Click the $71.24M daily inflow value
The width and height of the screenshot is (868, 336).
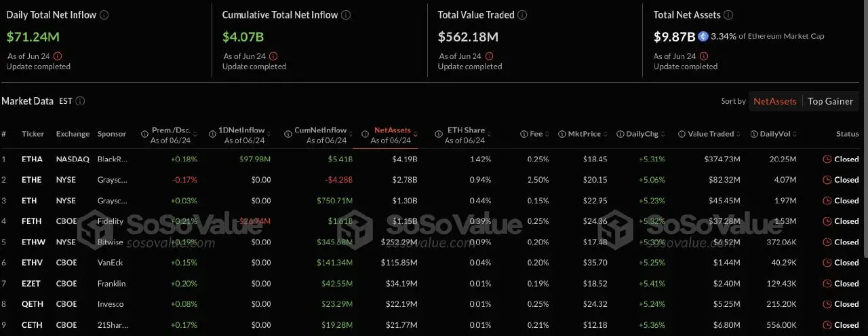click(33, 37)
